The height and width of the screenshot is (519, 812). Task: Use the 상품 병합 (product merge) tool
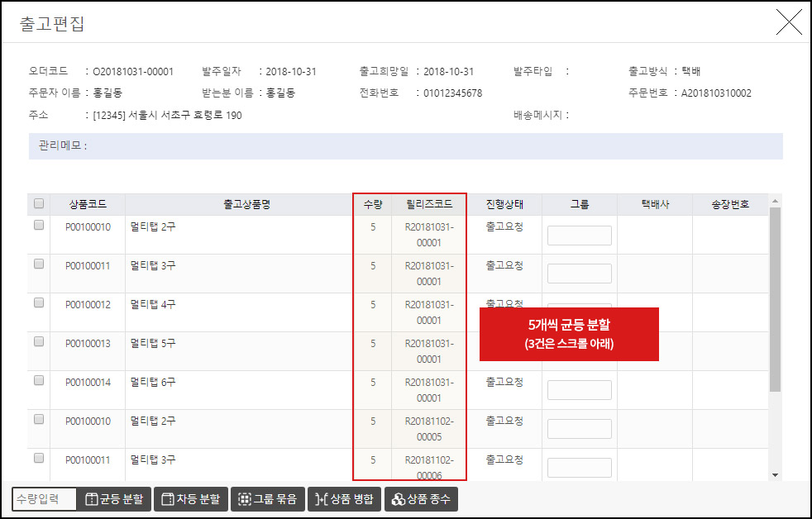pyautogui.click(x=344, y=498)
